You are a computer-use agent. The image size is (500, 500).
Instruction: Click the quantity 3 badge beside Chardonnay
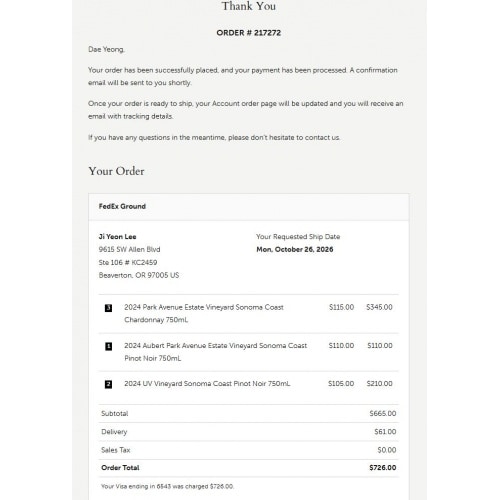point(108,308)
